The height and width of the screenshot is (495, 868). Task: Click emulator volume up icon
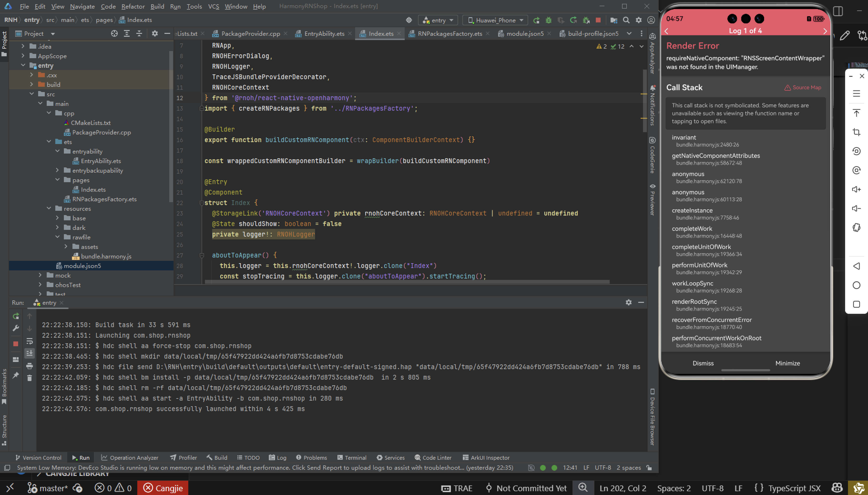click(x=856, y=189)
